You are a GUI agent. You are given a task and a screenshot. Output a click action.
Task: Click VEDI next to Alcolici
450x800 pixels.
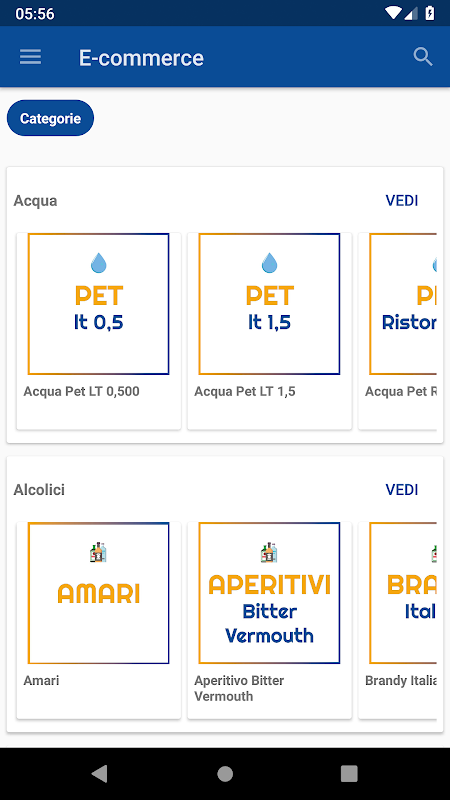[x=402, y=490]
